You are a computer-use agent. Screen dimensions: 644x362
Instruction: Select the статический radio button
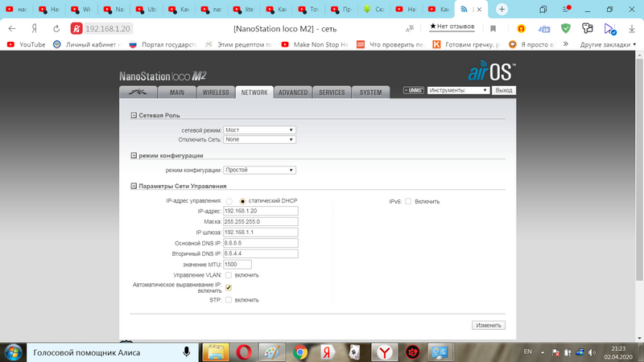(242, 201)
